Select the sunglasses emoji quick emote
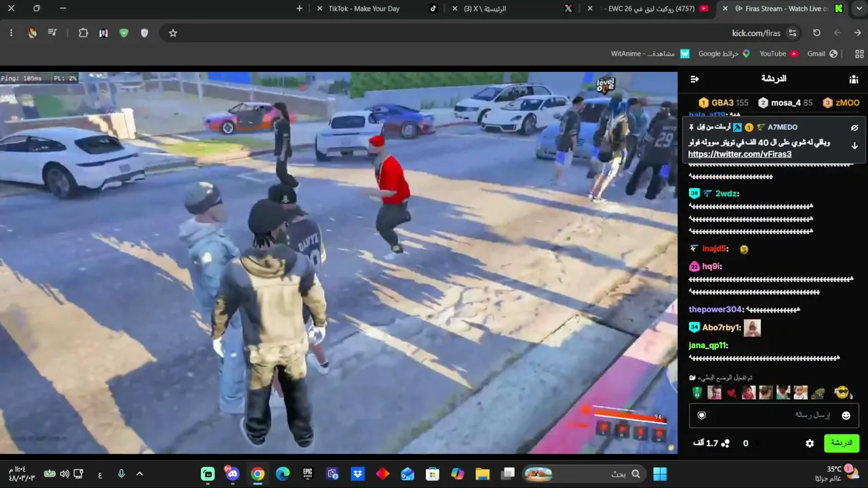 (x=842, y=393)
